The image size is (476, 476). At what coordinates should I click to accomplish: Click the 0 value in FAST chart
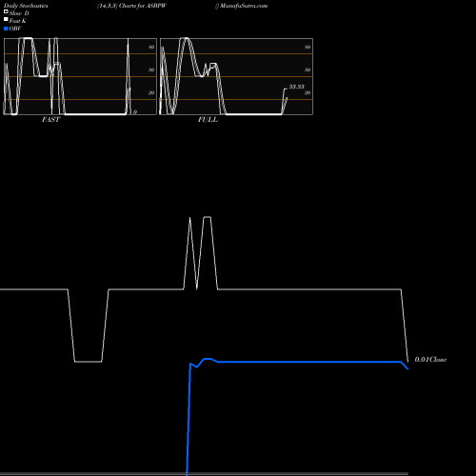[x=135, y=112]
